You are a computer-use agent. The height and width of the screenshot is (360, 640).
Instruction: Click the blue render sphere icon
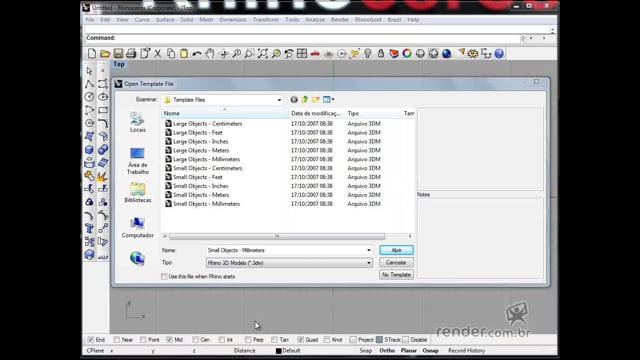click(x=447, y=53)
